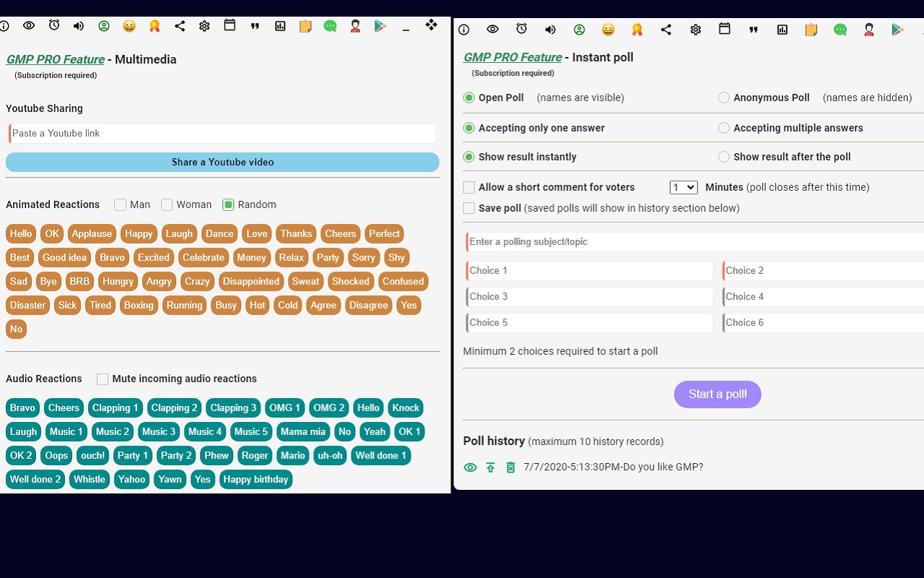Send the Applause animated reaction
924x578 pixels.
[92, 234]
